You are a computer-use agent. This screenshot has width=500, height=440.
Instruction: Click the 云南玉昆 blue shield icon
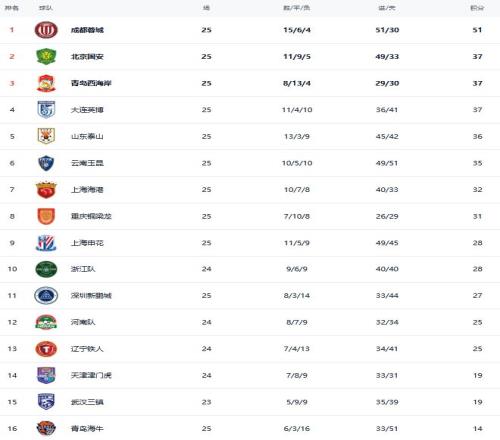[x=46, y=163]
